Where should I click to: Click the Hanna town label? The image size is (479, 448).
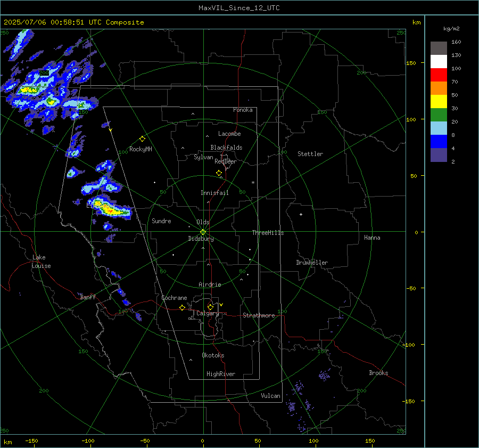pyautogui.click(x=372, y=238)
